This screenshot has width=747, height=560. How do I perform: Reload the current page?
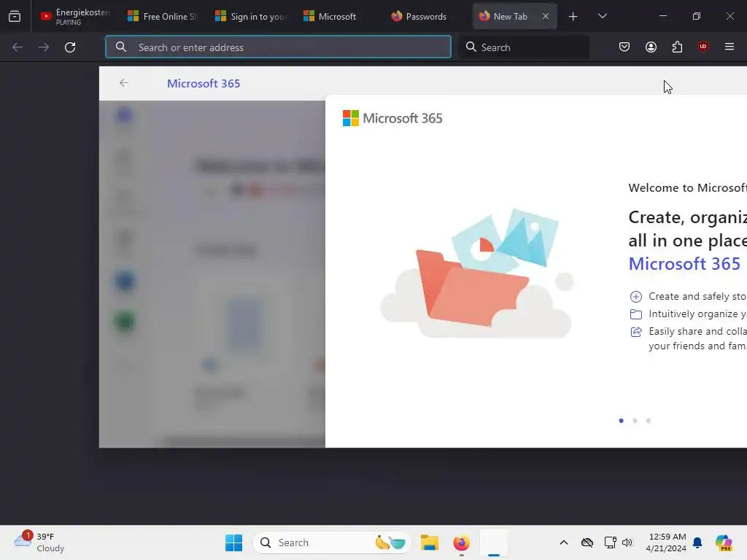click(x=70, y=47)
